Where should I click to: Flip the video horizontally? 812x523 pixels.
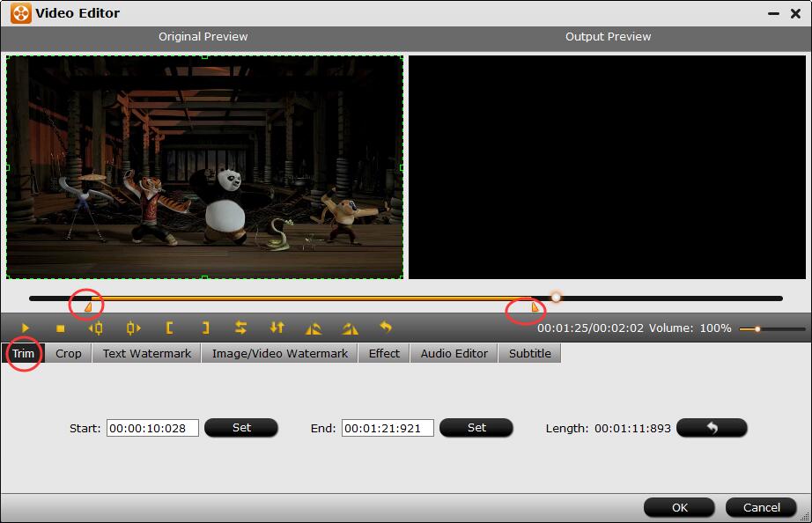tap(240, 328)
